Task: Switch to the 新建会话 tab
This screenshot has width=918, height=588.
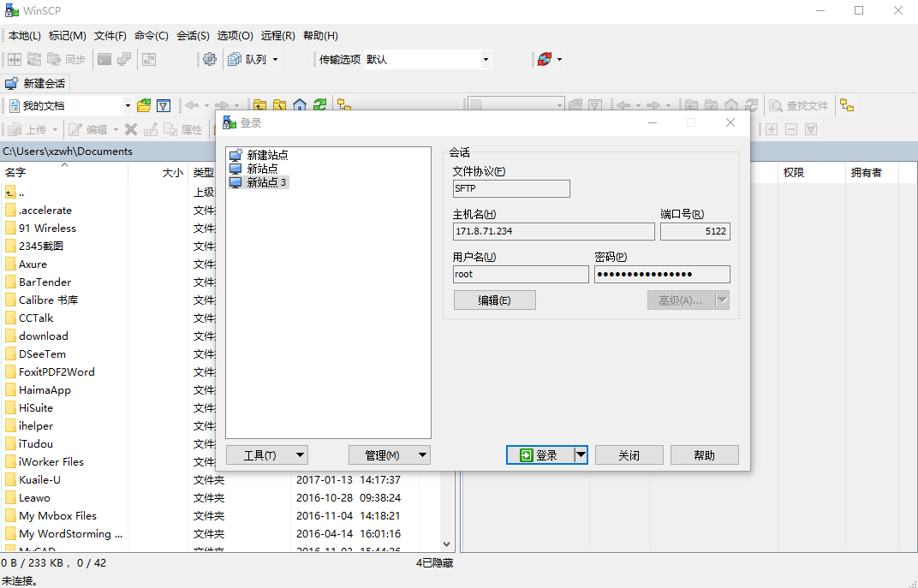Action: [x=35, y=83]
